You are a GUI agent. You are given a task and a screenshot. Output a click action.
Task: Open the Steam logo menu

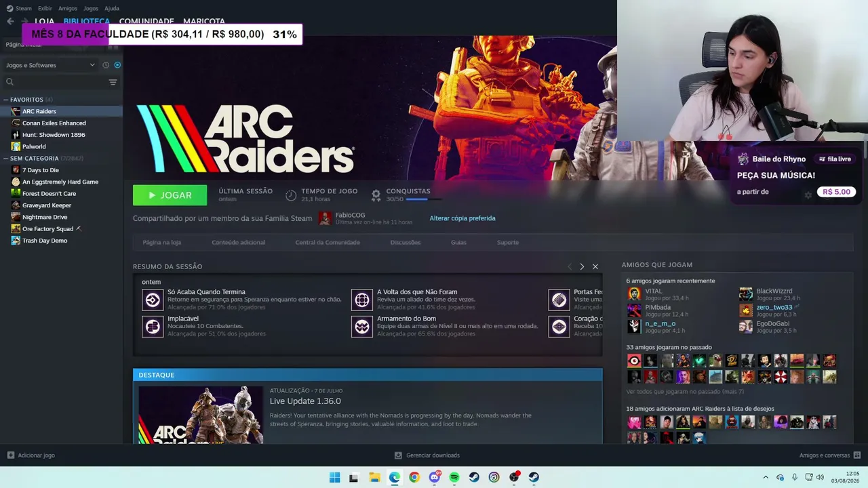point(19,8)
